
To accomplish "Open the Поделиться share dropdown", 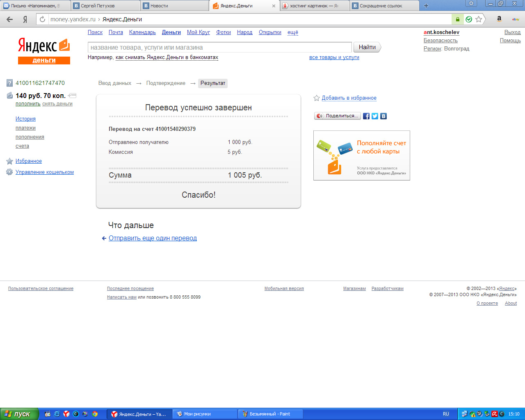I will click(338, 116).
